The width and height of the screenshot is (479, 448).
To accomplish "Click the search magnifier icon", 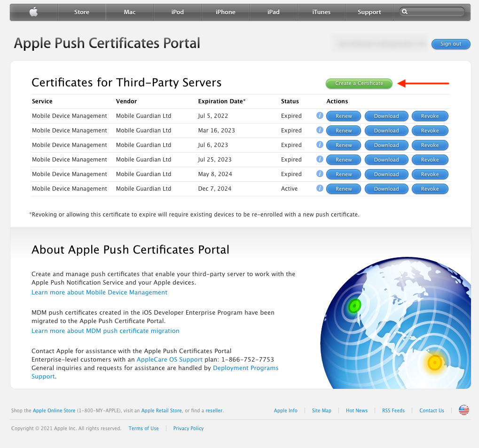I will click(404, 12).
